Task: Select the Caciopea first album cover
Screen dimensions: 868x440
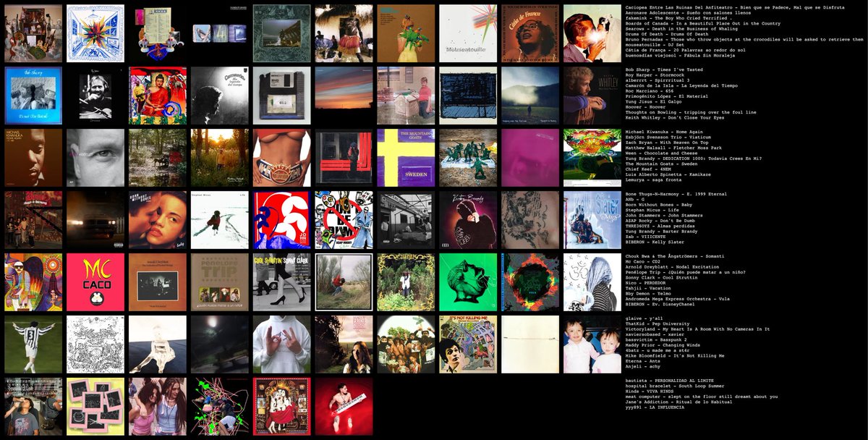Action: (33, 33)
